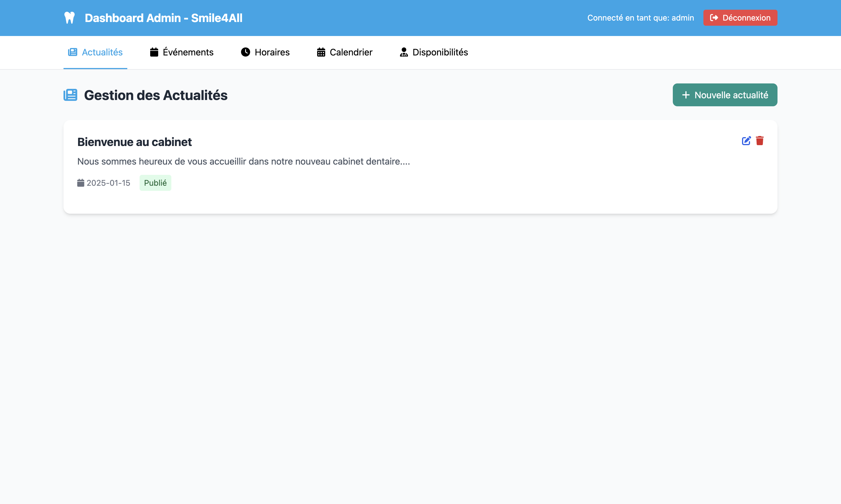Click the plus icon in Nouvelle actualité button

(x=686, y=95)
